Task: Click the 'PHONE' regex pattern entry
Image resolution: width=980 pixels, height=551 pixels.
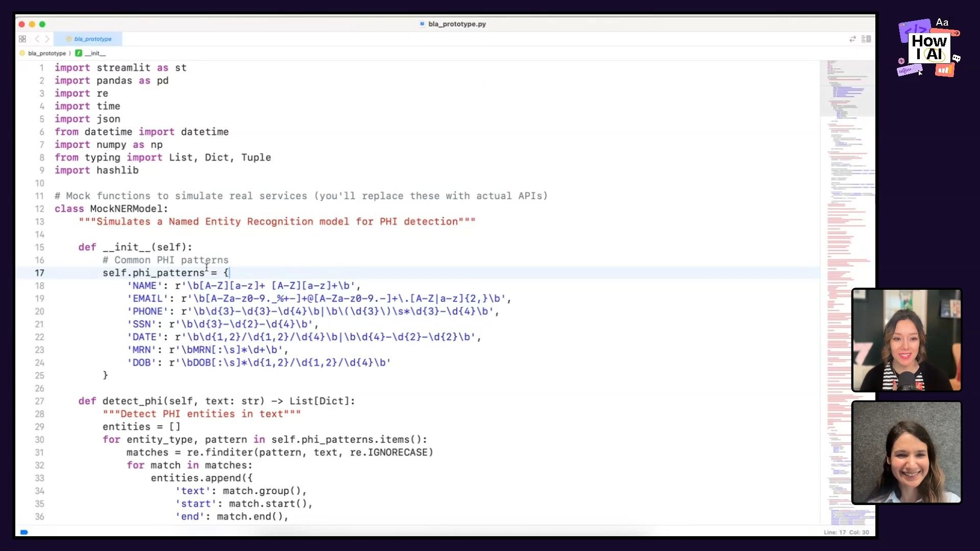Action: tap(313, 311)
